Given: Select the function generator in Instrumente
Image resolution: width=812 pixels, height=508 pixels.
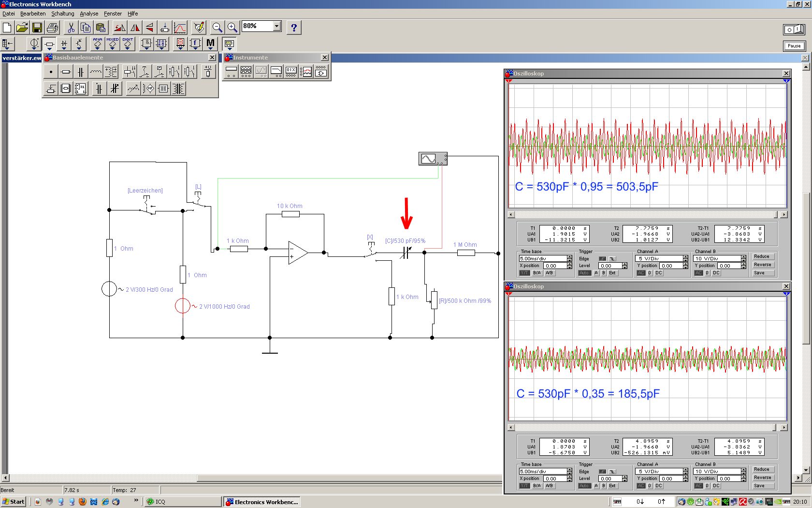Looking at the screenshot, I should coord(246,72).
